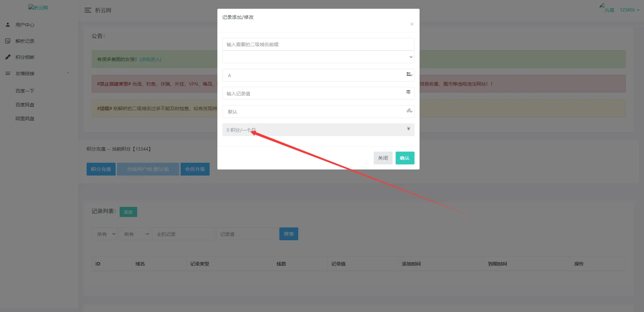The height and width of the screenshot is (312, 644).
Task: Click the 0 积分/一个月 price field
Action: [x=313, y=130]
